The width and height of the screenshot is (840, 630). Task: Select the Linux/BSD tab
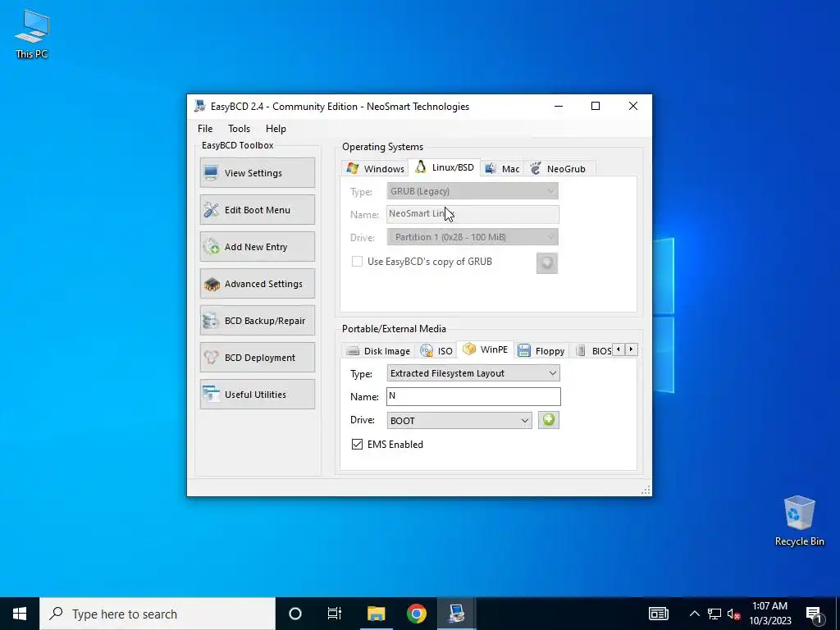(x=444, y=167)
